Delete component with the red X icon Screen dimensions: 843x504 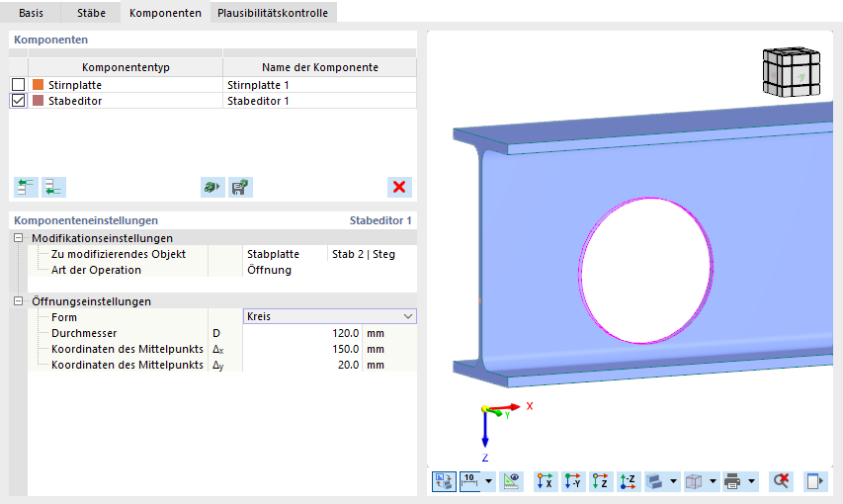(x=399, y=187)
